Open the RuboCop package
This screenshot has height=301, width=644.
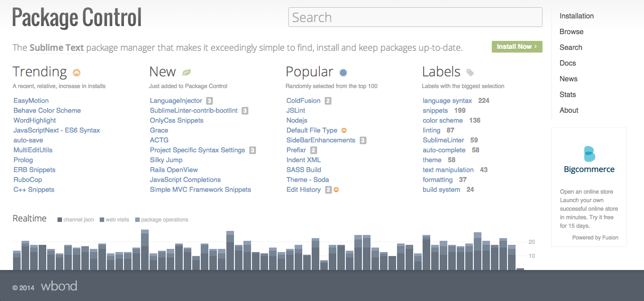tap(28, 180)
